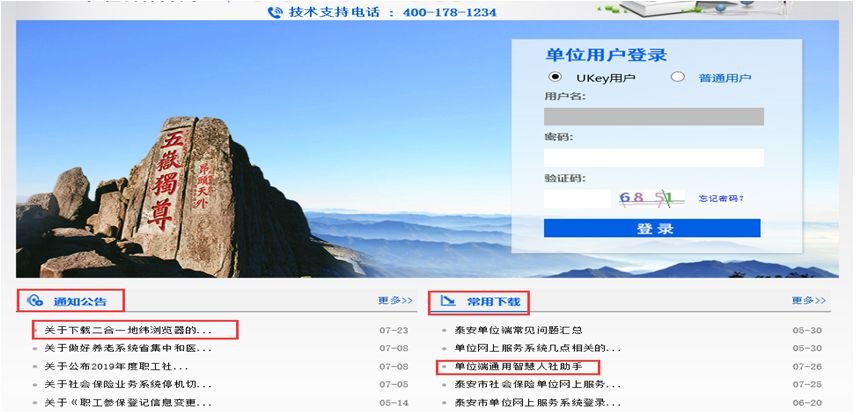Focus the 用户名 input field
Screen dimensions: 858x415
653,116
